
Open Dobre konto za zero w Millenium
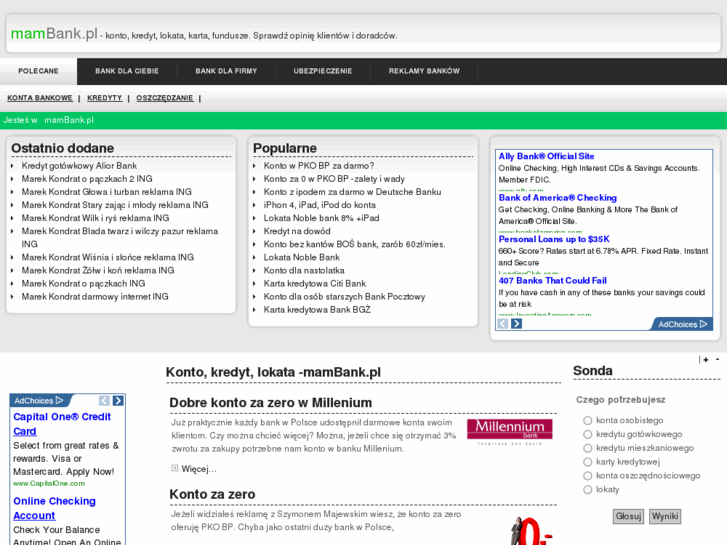[x=271, y=403]
